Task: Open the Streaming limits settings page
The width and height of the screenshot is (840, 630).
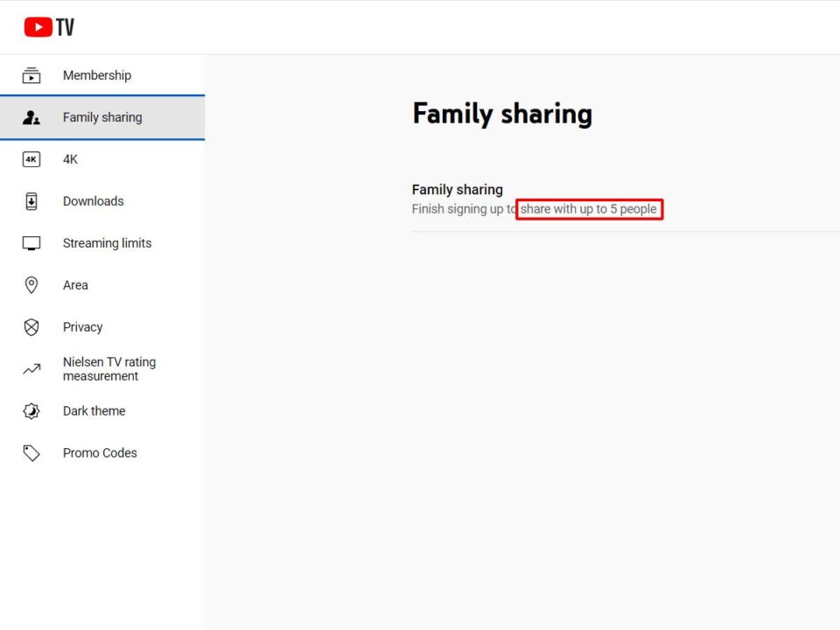Action: [107, 243]
